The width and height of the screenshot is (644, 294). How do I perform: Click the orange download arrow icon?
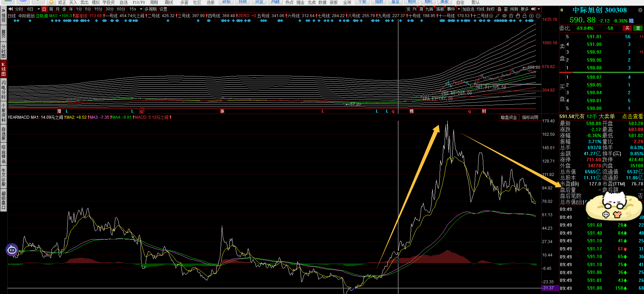pyautogui.click(x=51, y=2)
